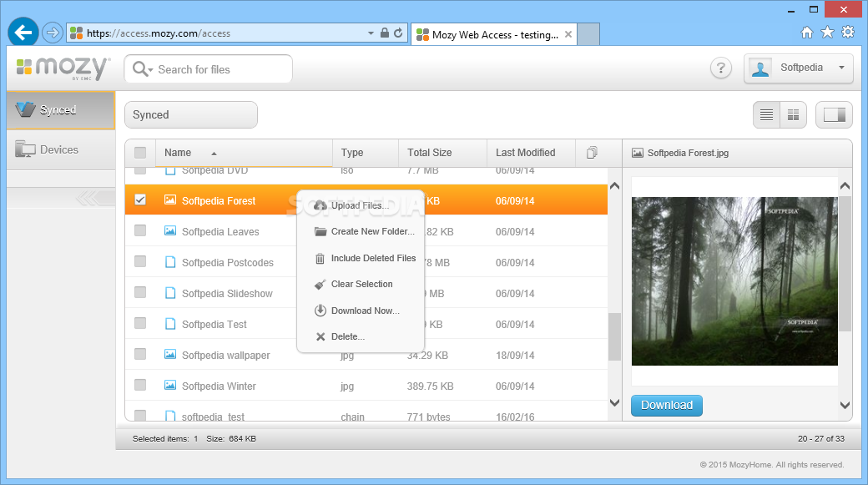Choose Upload Files from context menu
This screenshot has width=868, height=485.
tap(361, 205)
